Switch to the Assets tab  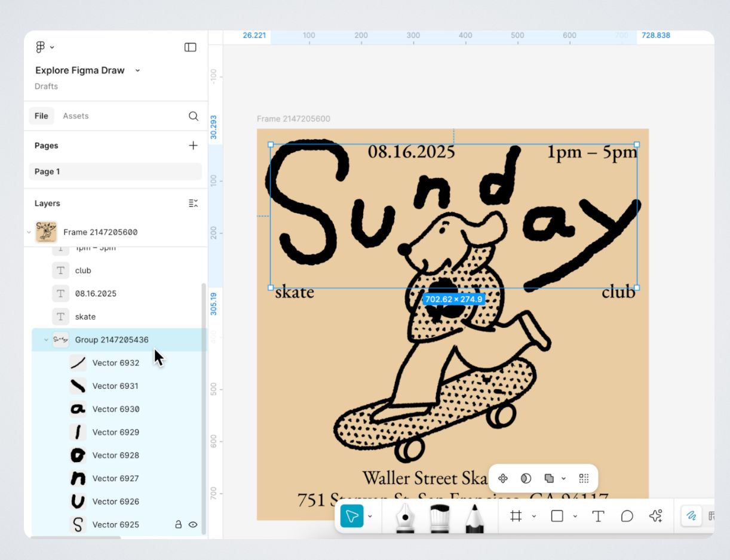point(76,116)
